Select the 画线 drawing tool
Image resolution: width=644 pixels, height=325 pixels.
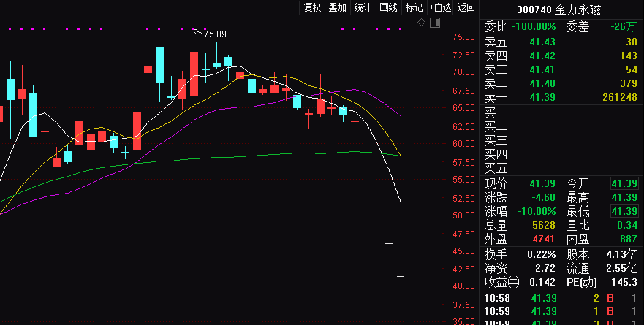389,7
